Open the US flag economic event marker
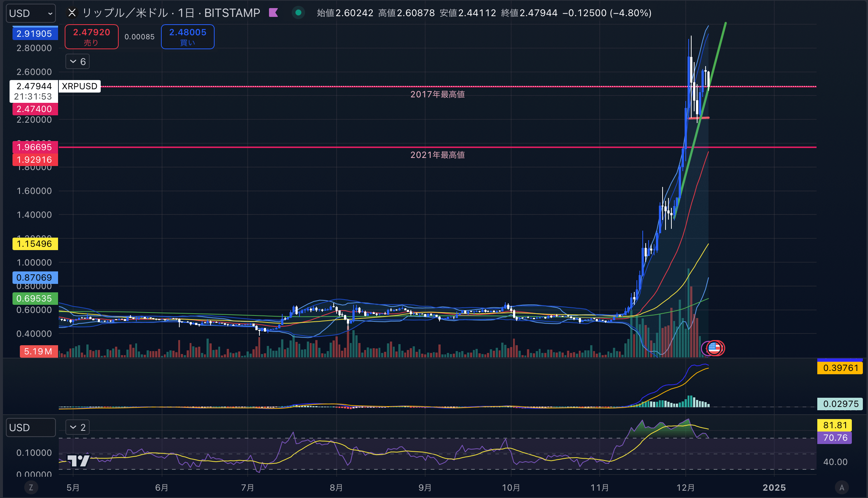Image resolution: width=868 pixels, height=498 pixels. pos(714,348)
